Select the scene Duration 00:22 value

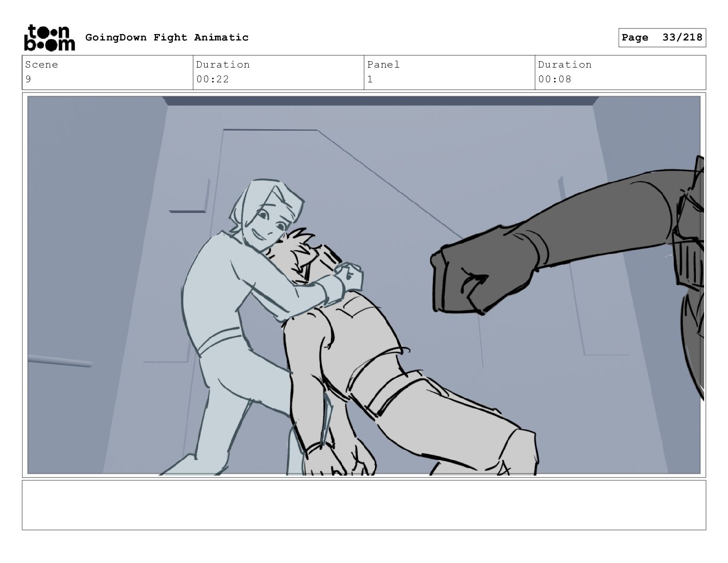point(213,79)
